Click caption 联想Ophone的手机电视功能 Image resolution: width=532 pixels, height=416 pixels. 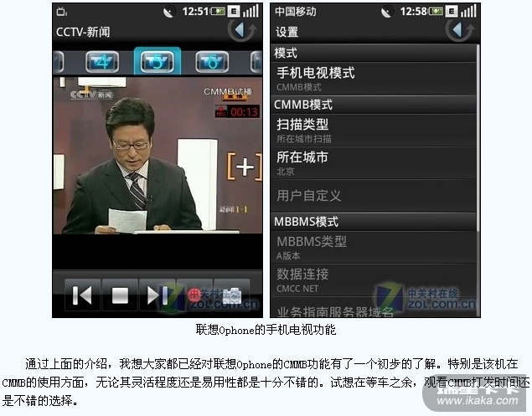point(266,330)
